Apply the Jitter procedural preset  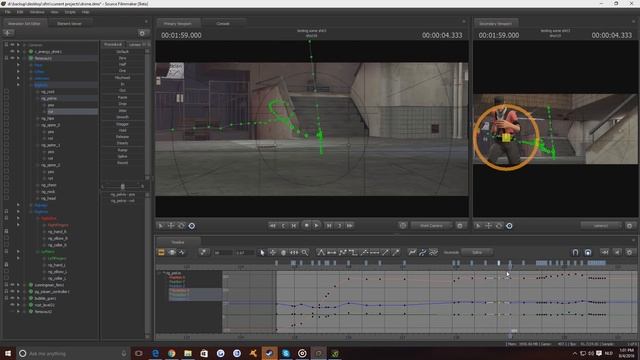pyautogui.click(x=122, y=111)
